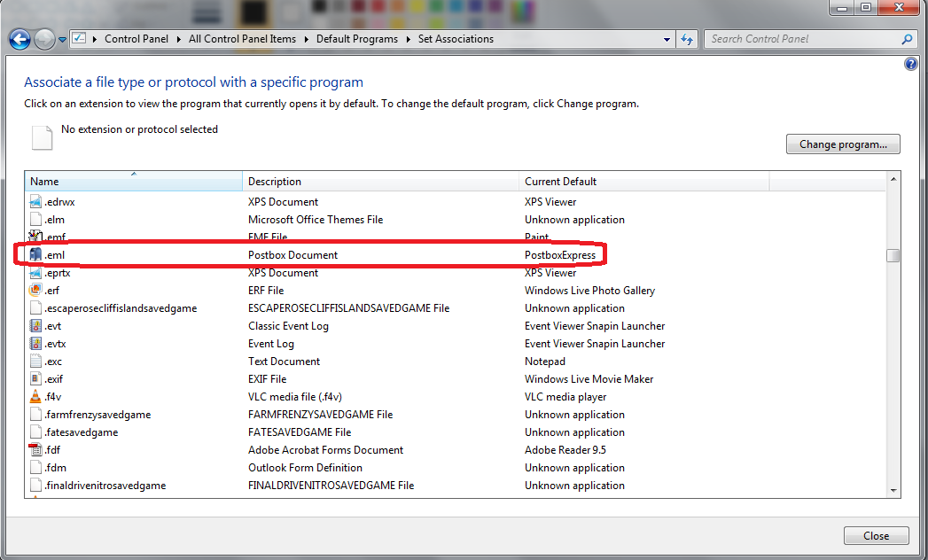Click 'VLC media player' default cell
Image resolution: width=928 pixels, height=560 pixels.
pos(565,397)
